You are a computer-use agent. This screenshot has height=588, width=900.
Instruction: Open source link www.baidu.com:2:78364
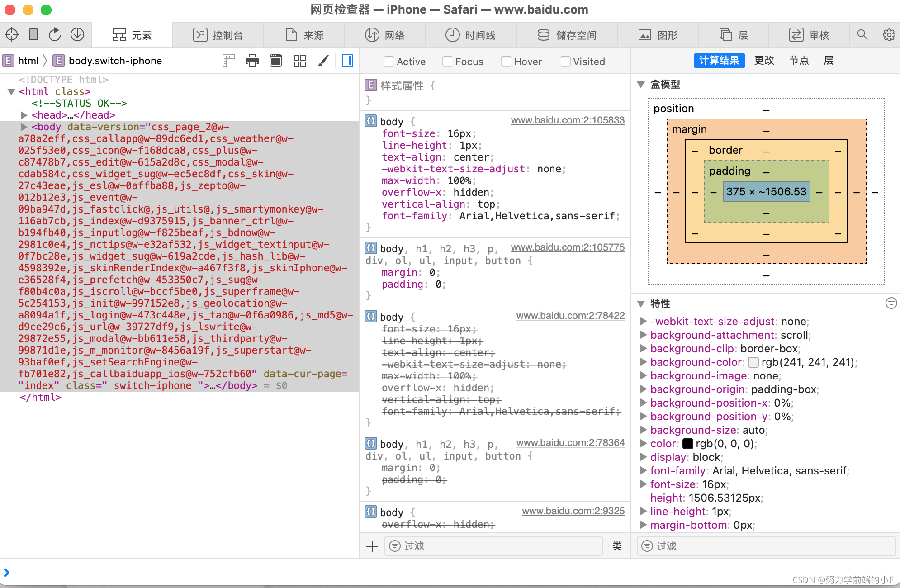570,443
